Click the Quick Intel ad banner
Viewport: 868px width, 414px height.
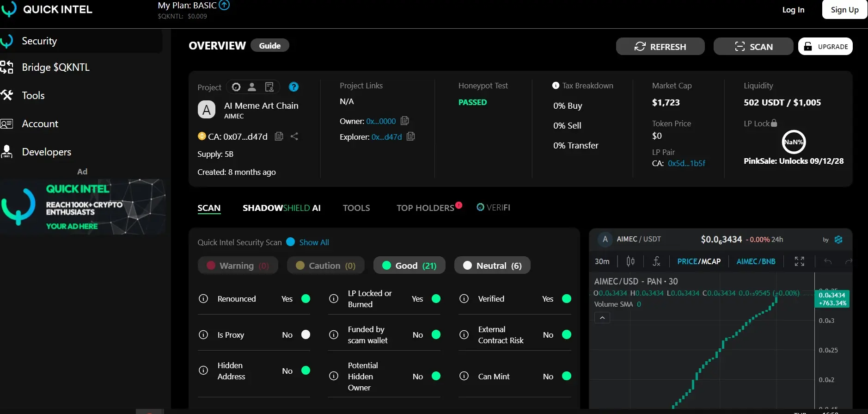click(83, 207)
